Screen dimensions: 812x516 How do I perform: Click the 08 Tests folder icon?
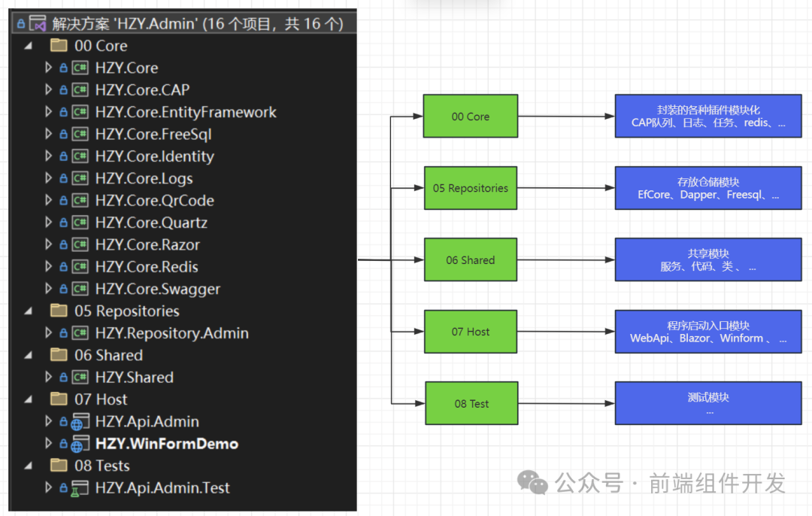coord(59,466)
